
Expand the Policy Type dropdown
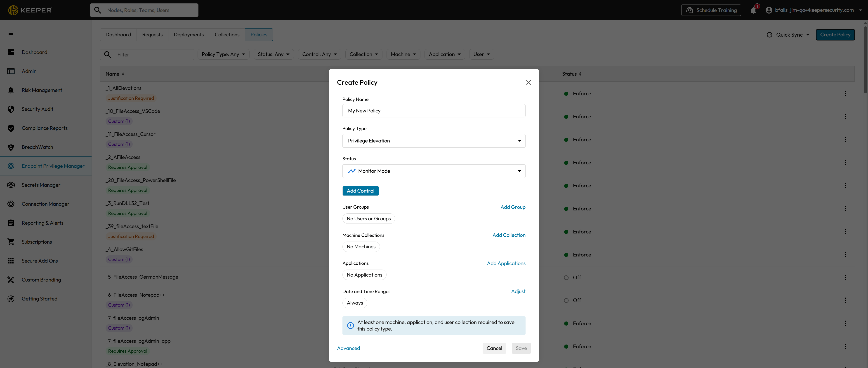click(x=434, y=141)
